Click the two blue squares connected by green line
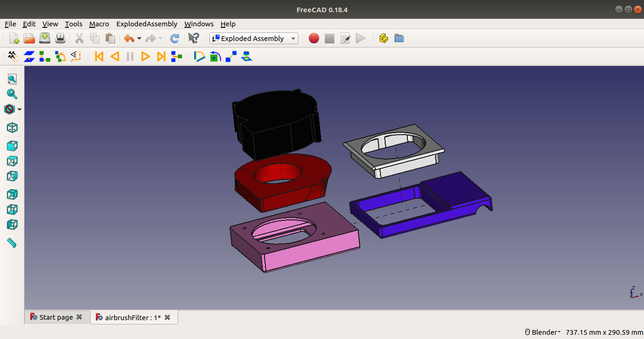Image resolution: width=644 pixels, height=339 pixels. pos(231,56)
